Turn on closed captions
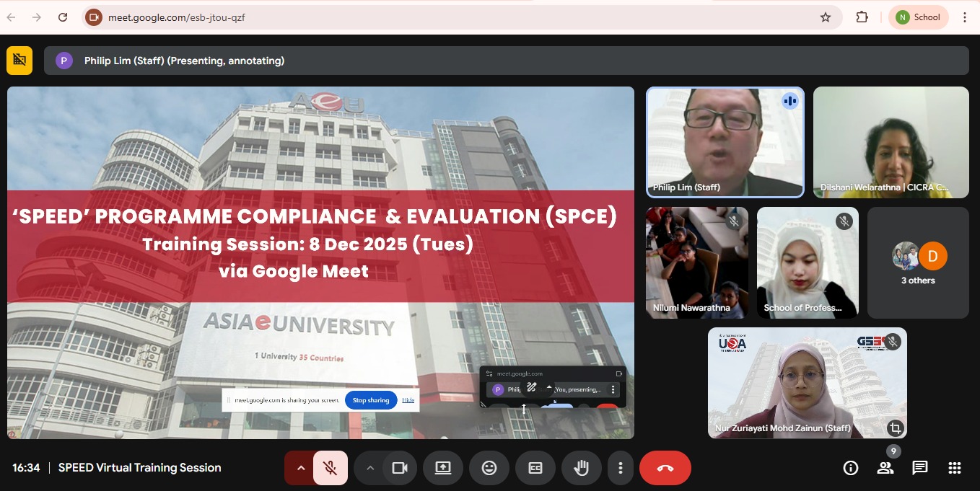The height and width of the screenshot is (491, 980). click(535, 468)
